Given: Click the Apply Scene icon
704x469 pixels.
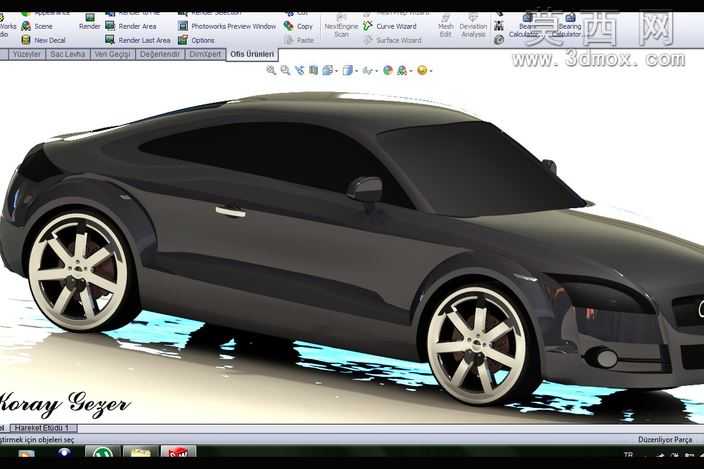Looking at the screenshot, I should click(402, 70).
